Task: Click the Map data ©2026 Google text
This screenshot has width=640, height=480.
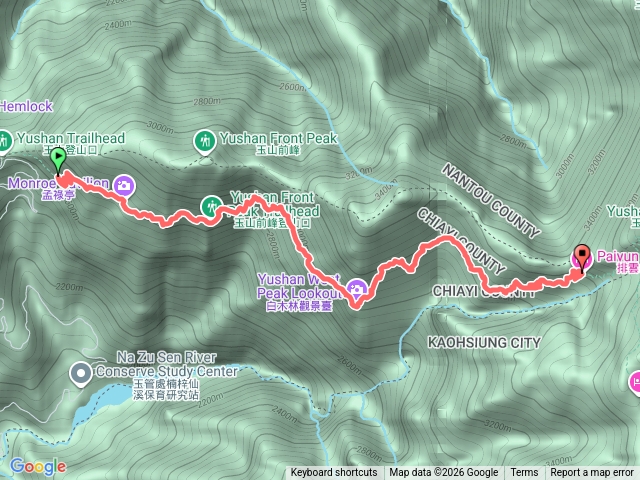Action: [444, 473]
